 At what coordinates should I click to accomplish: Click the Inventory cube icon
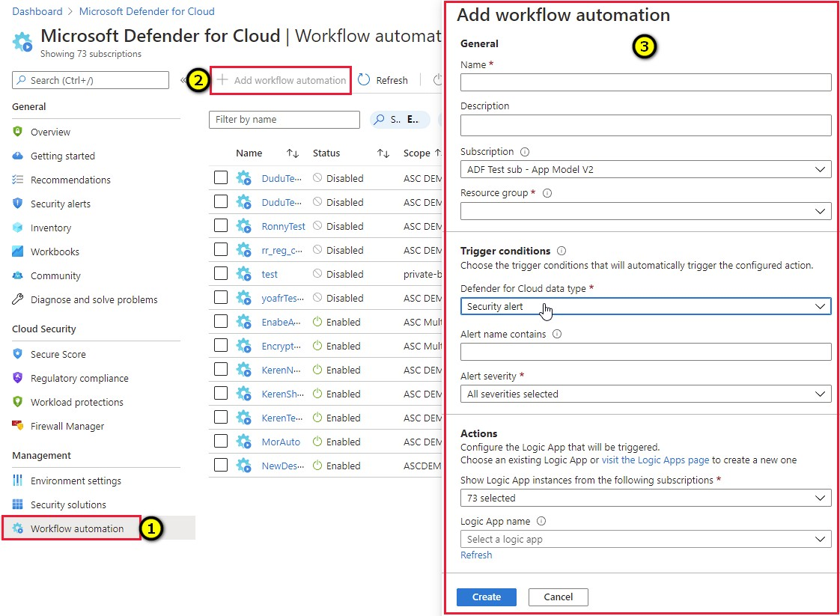click(18, 228)
